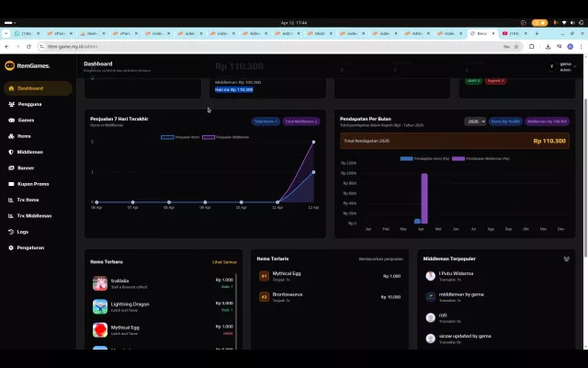Click the Games controller icon in sidebar
This screenshot has width=588, height=368.
click(11, 121)
